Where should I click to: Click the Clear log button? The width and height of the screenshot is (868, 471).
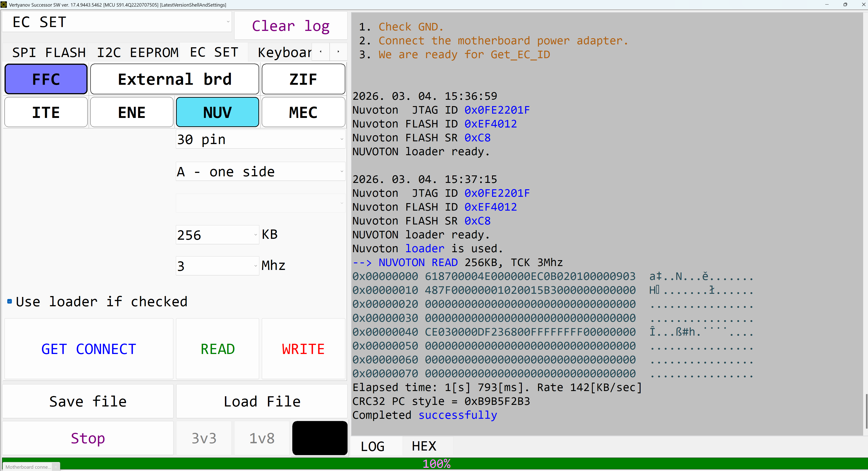(290, 26)
